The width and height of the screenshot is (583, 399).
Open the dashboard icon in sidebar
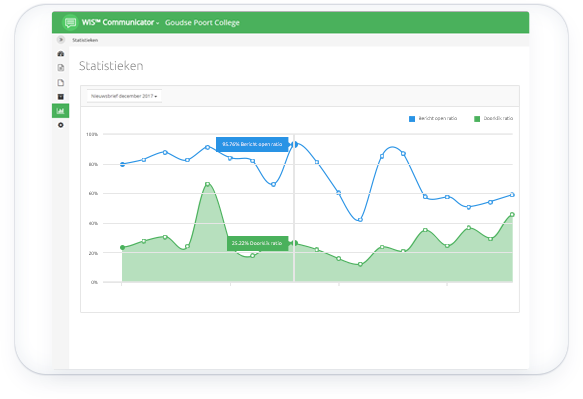(x=61, y=54)
